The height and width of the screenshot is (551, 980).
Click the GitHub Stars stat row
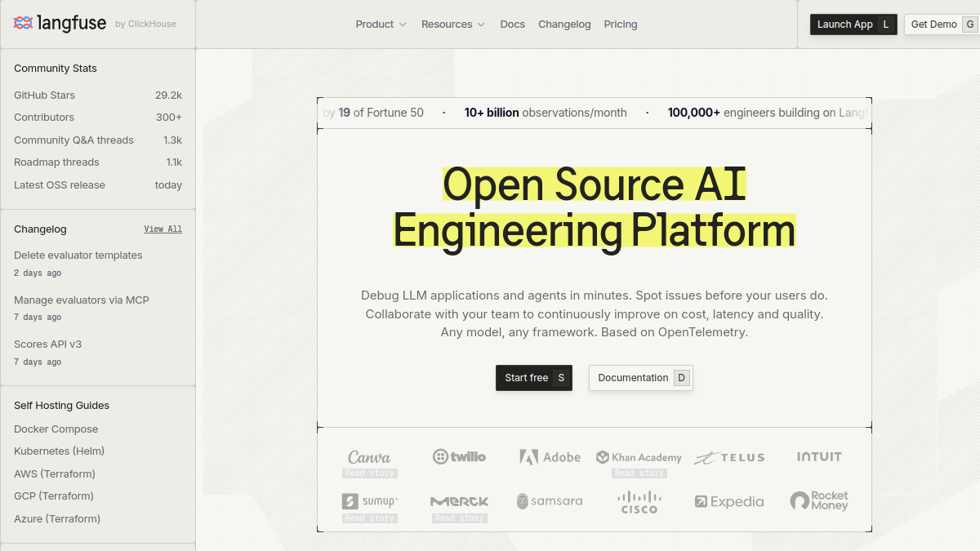(98, 96)
